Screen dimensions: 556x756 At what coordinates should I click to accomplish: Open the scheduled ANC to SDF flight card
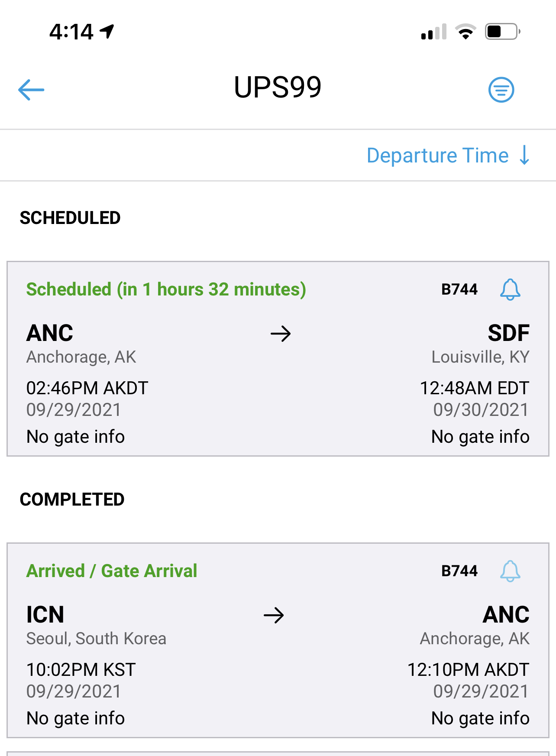pos(278,359)
